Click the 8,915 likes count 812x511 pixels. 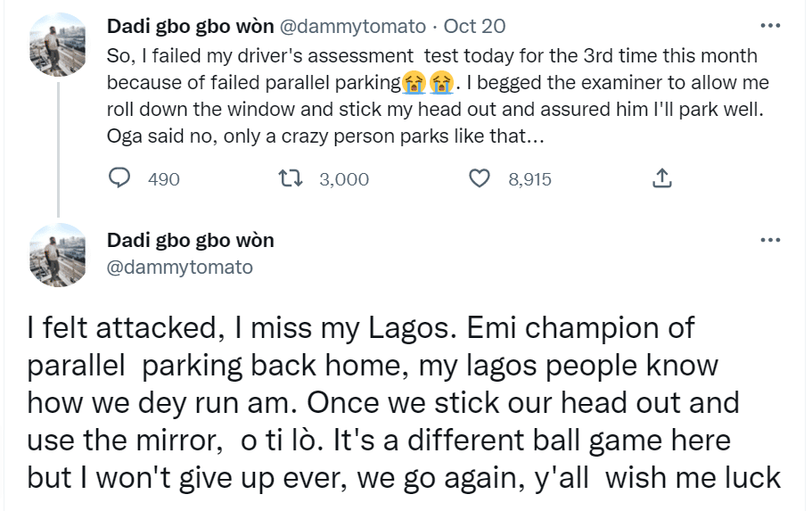pos(529,179)
